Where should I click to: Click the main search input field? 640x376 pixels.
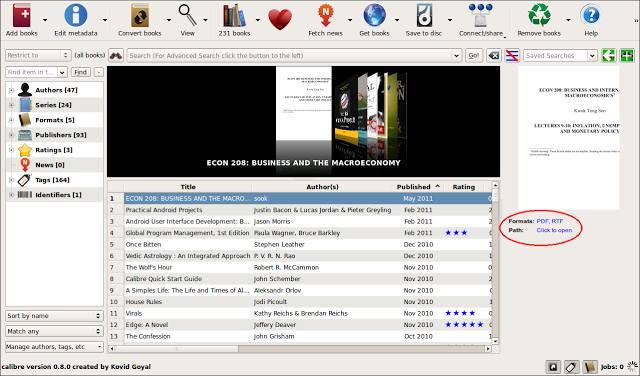coord(290,56)
